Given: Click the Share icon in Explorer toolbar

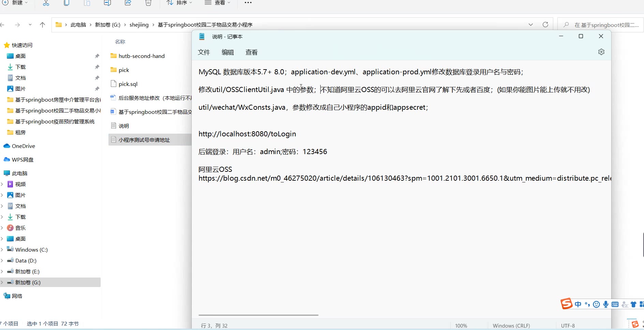Looking at the screenshot, I should pos(128,3).
